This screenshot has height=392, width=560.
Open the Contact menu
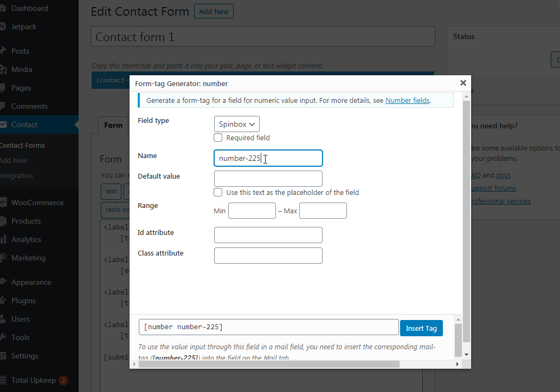[x=24, y=125]
